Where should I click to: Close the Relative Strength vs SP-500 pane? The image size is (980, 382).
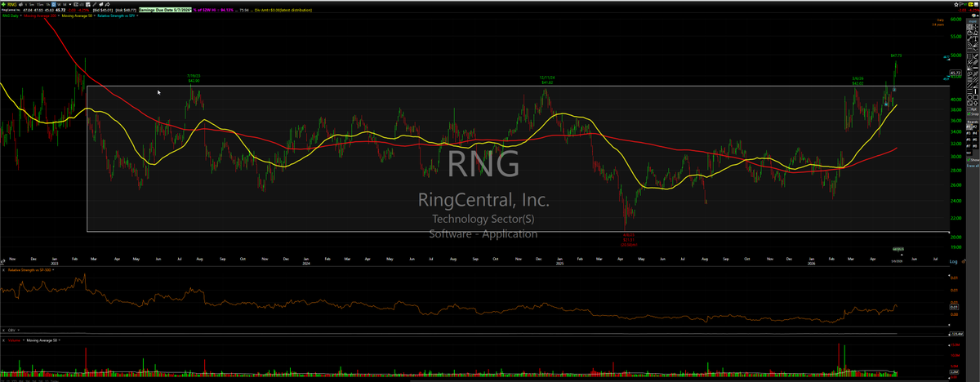pos(3,270)
